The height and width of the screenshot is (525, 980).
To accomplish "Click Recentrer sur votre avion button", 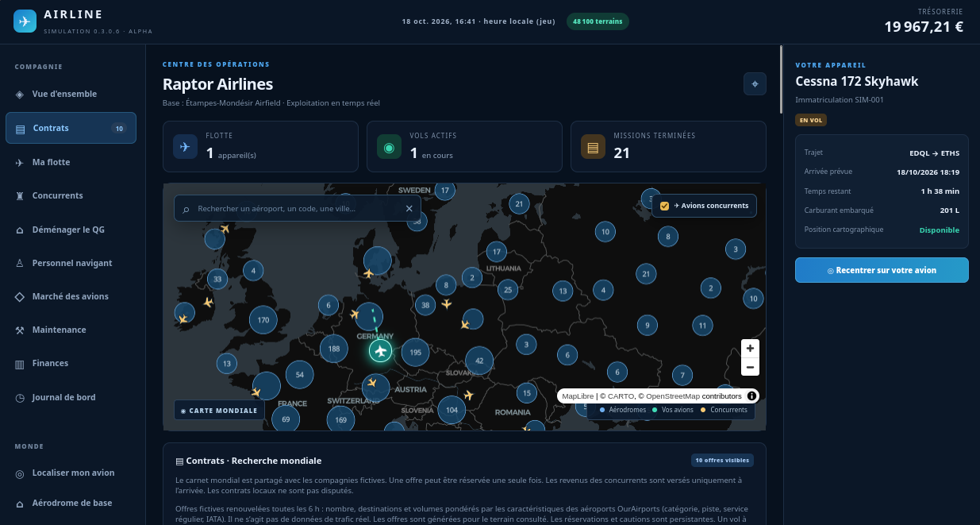I will (882, 270).
